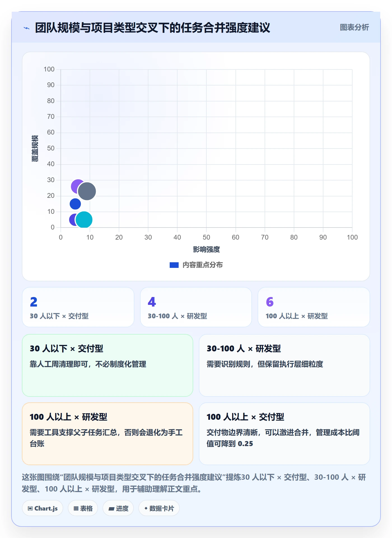Select the cyan bubble in the chart

84,220
